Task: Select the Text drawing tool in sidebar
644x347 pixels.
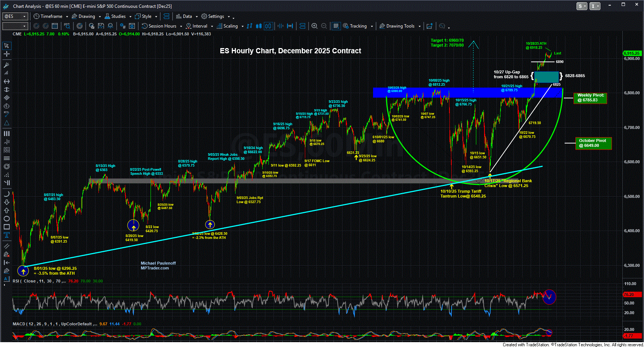Action: point(6,235)
